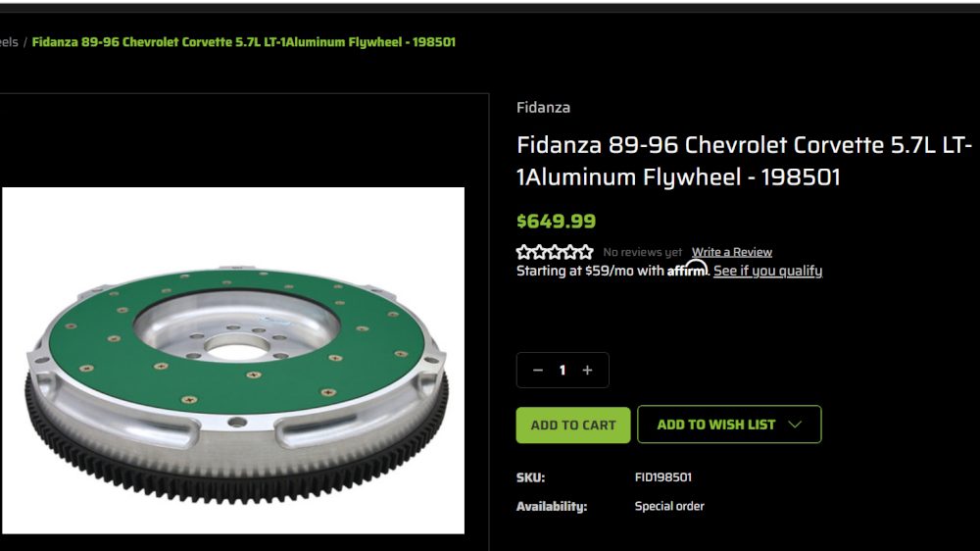Click the fifth review star
The width and height of the screenshot is (980, 551).
pos(586,252)
